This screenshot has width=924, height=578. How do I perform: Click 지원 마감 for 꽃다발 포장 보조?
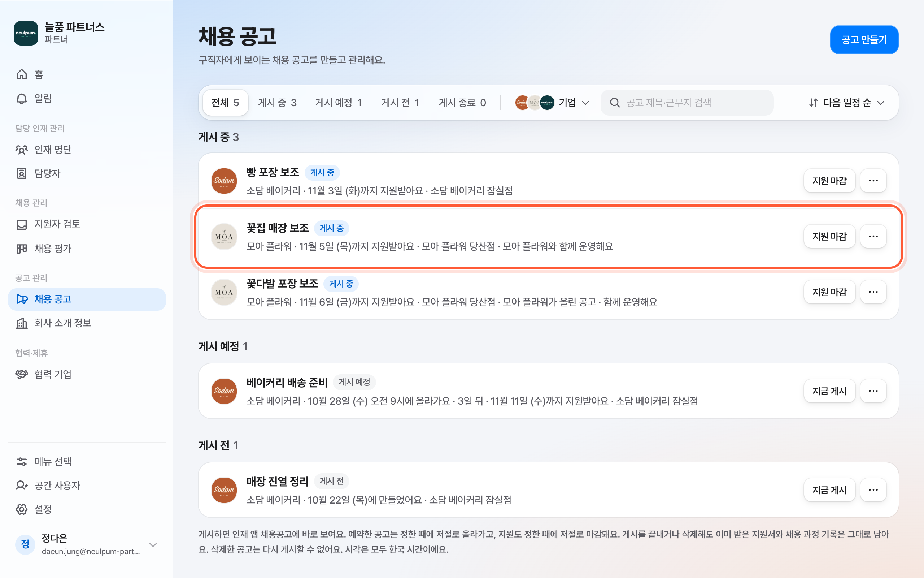tap(829, 292)
